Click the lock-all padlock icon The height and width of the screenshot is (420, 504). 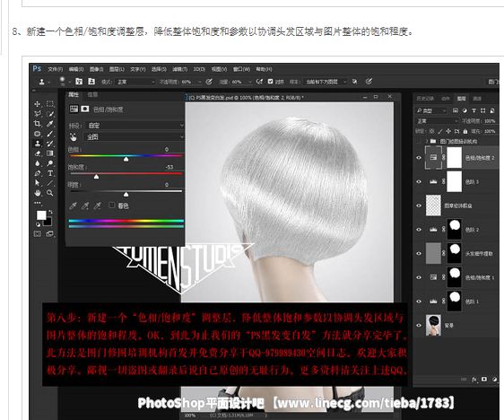465,131
